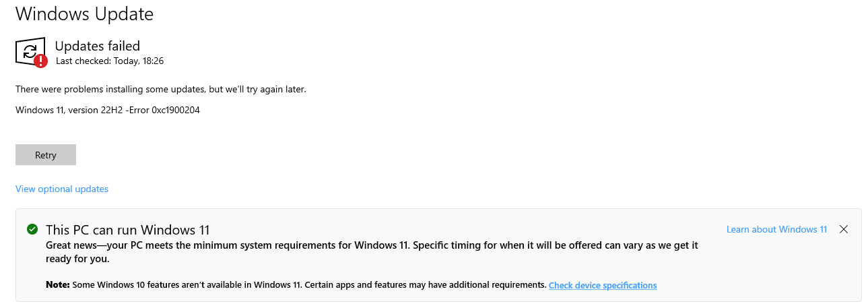Click the Updates failed status title
The image size is (868, 308).
[97, 46]
